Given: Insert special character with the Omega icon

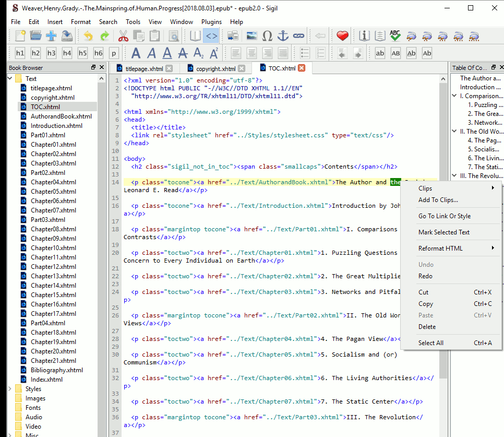Looking at the screenshot, I should 267,36.
